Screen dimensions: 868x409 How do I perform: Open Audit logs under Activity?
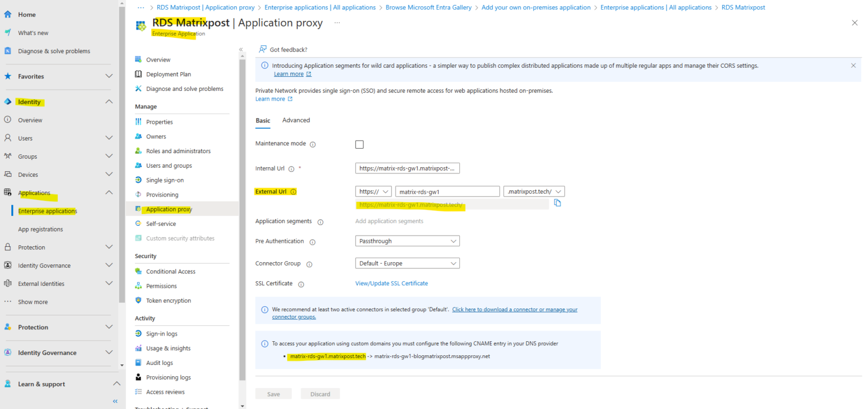tap(160, 362)
